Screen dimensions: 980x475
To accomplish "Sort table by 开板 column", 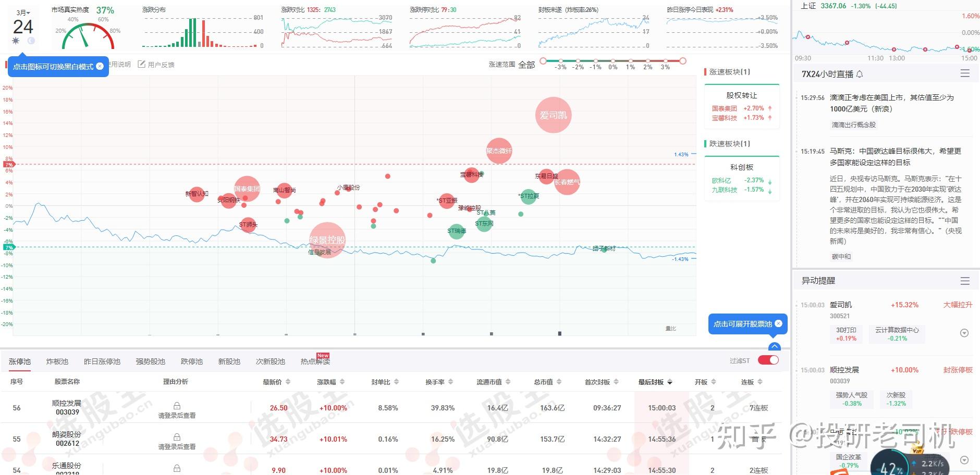I will click(x=706, y=382).
